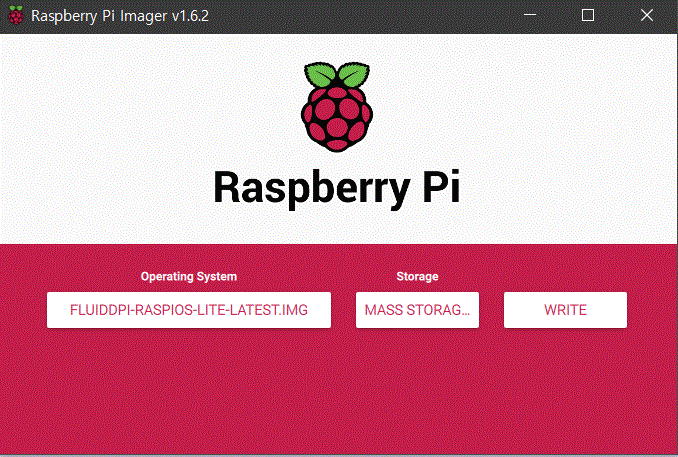Close the Raspberry Pi Imager window
This screenshot has width=678, height=457.
647,16
